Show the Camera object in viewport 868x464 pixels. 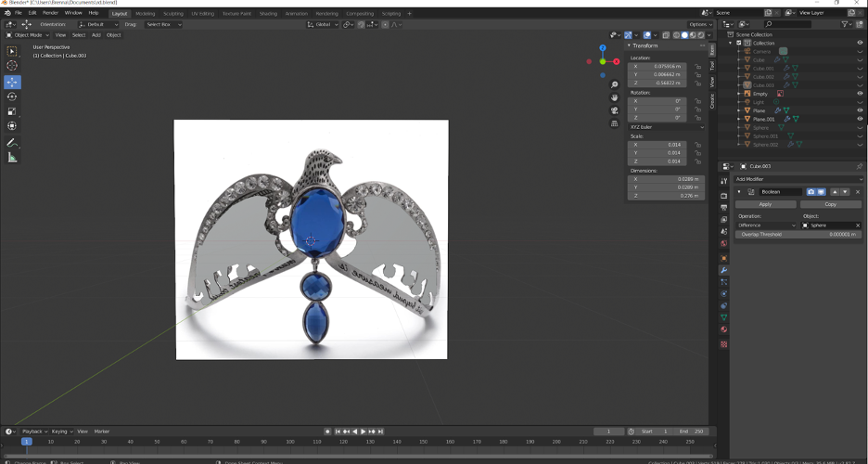860,51
